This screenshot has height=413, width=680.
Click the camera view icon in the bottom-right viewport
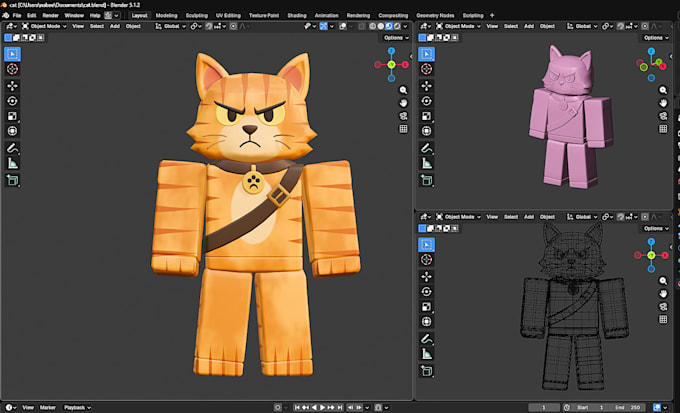coord(663,307)
